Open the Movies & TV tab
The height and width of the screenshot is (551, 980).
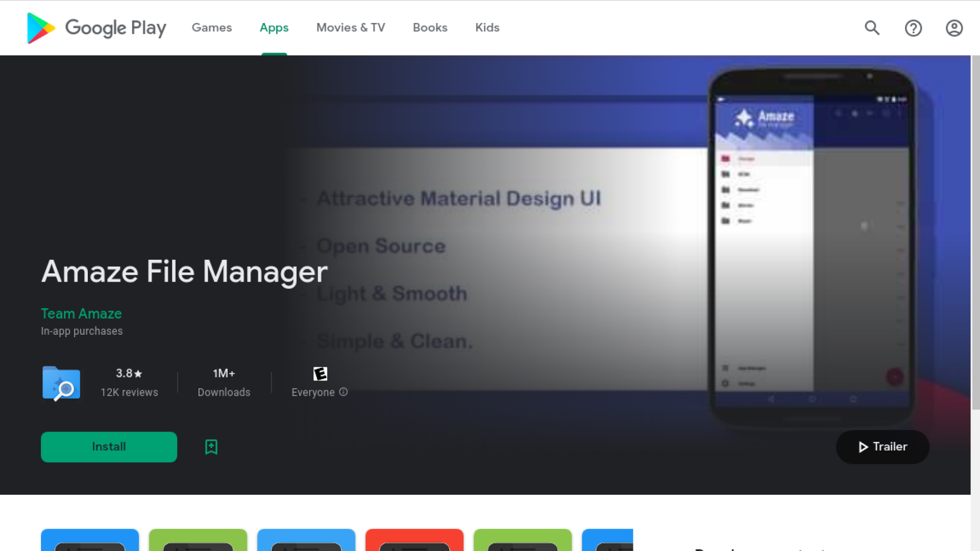tap(351, 28)
